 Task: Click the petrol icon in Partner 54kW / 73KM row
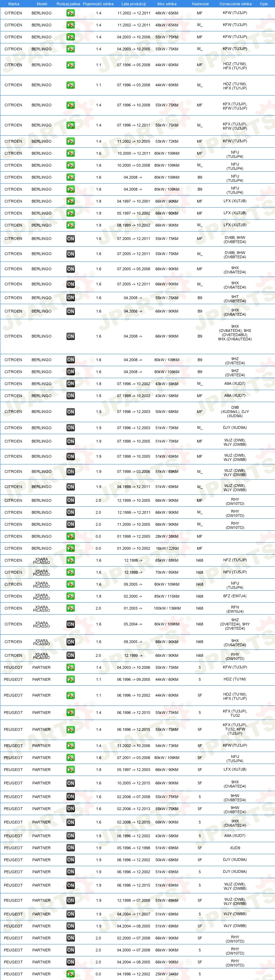point(71,746)
